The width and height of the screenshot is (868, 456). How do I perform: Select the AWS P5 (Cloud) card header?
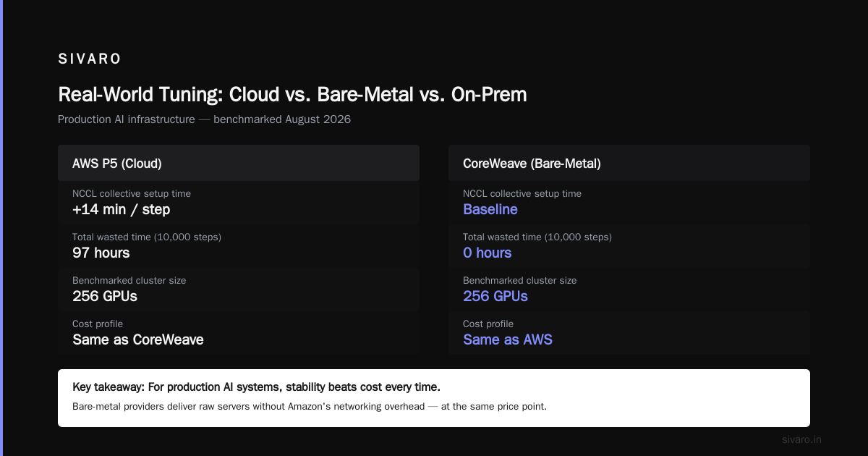pos(239,164)
